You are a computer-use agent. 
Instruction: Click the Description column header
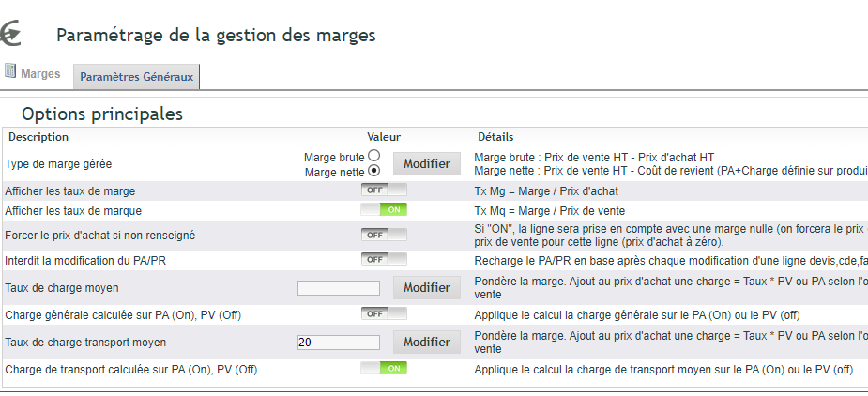38,137
